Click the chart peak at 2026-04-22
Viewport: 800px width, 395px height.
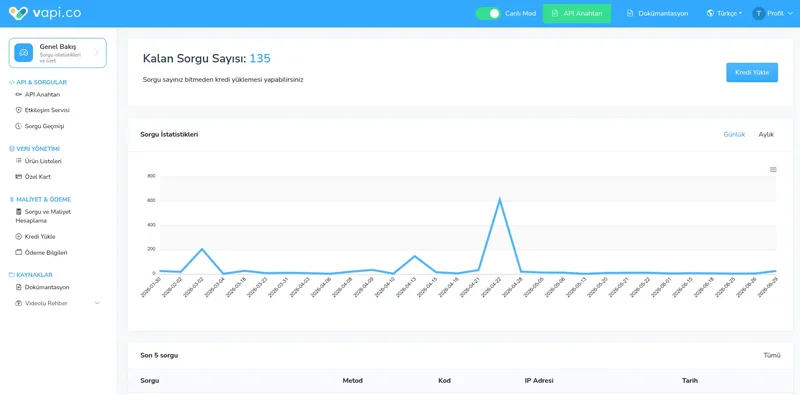tap(500, 199)
